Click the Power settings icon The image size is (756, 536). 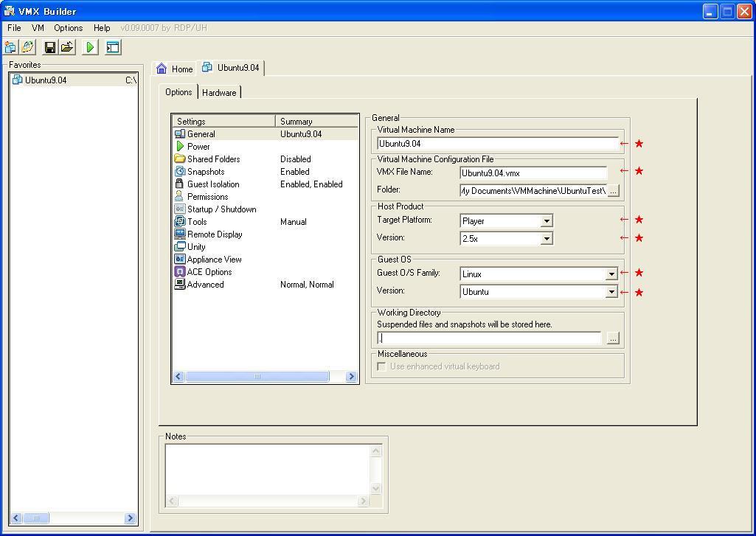click(x=180, y=146)
